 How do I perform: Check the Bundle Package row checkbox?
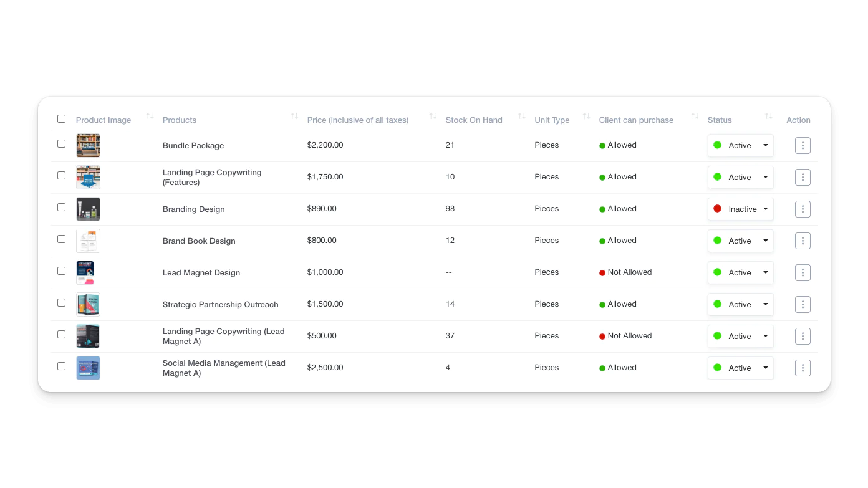pos(61,143)
